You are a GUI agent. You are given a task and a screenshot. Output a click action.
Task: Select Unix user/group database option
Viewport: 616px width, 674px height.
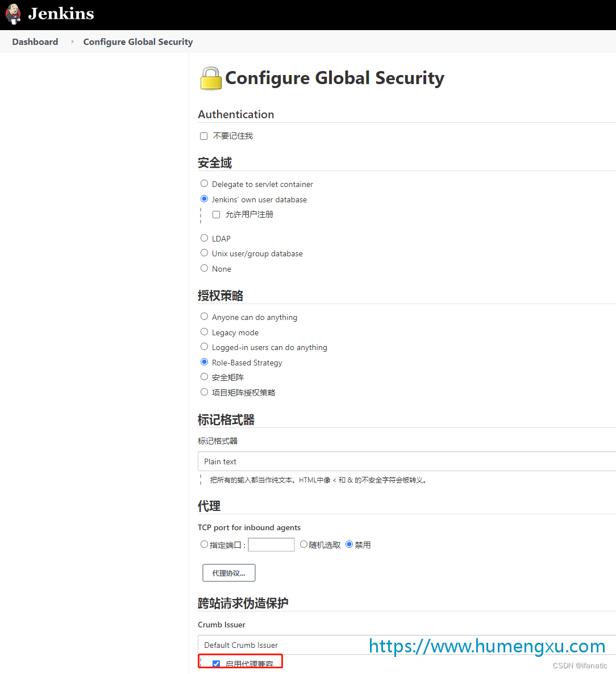coord(204,253)
